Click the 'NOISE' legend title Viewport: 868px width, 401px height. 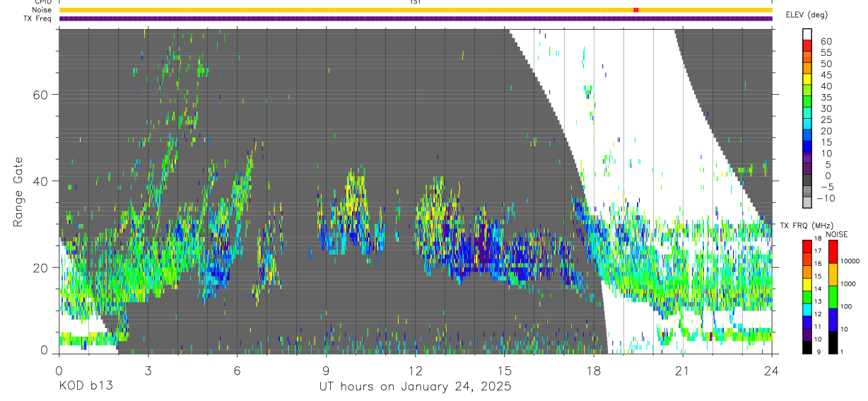pyautogui.click(x=836, y=234)
